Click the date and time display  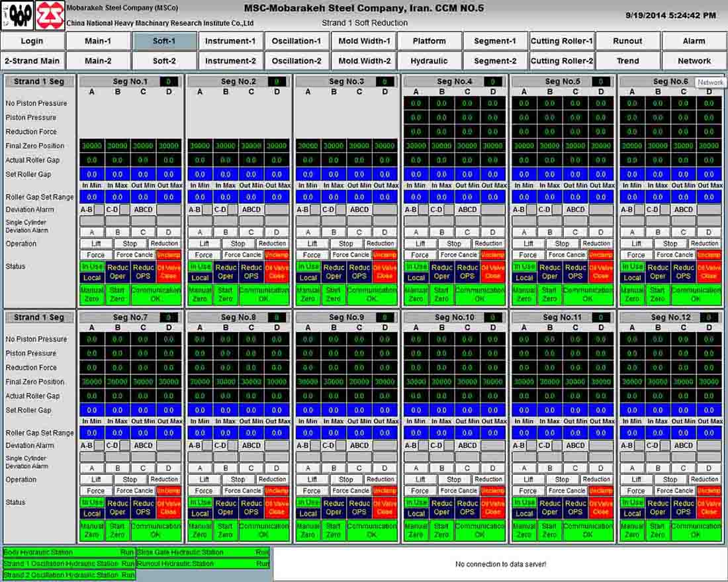click(x=670, y=15)
